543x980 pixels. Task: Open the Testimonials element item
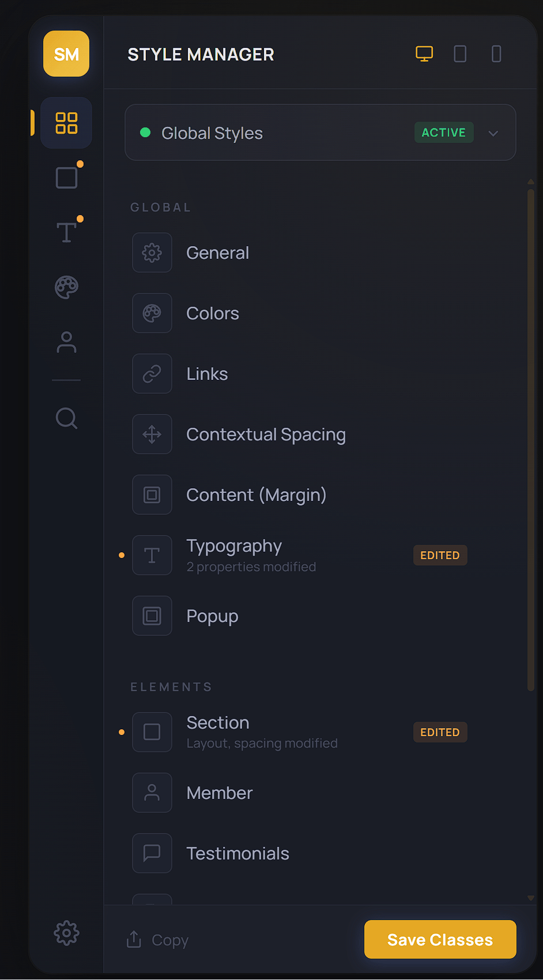pyautogui.click(x=237, y=854)
